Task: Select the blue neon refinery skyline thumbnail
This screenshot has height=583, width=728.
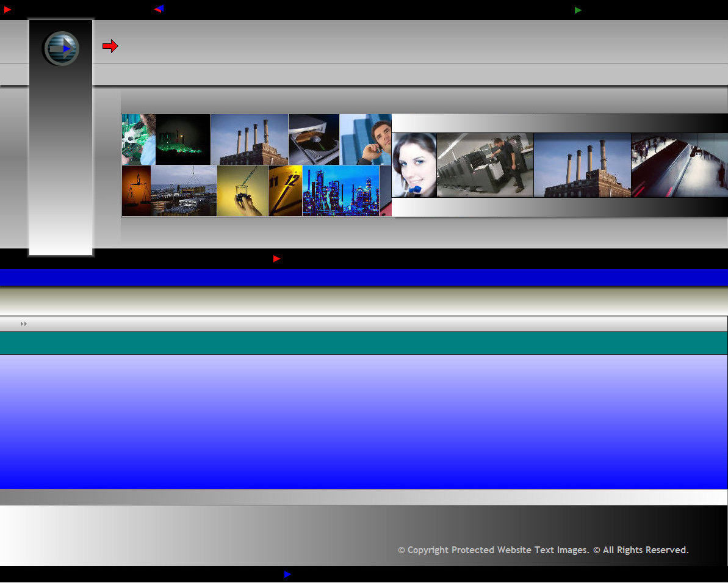Action: [341, 190]
